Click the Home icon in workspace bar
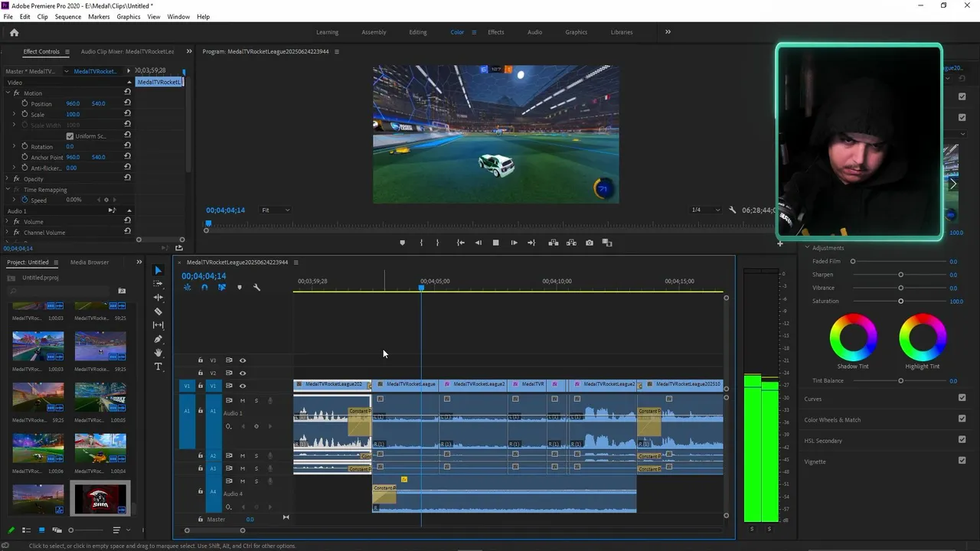Screen dimensions: 980x551 coord(14,32)
